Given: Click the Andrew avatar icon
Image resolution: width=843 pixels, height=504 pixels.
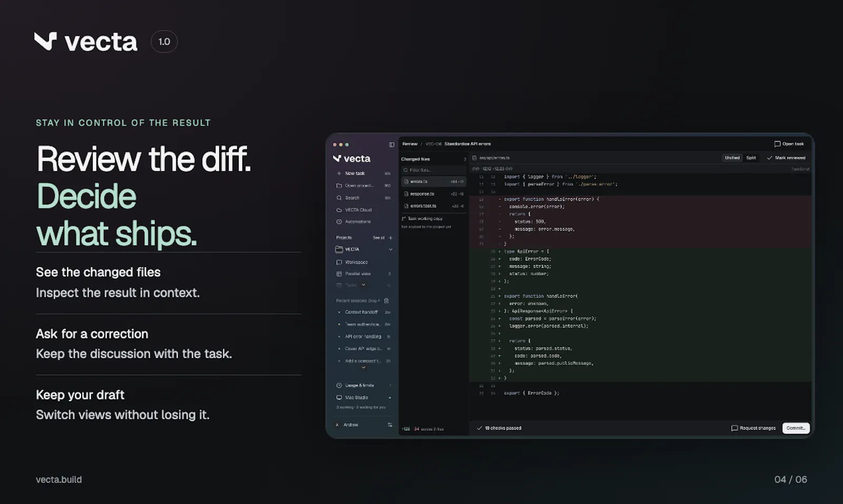Looking at the screenshot, I should (337, 424).
